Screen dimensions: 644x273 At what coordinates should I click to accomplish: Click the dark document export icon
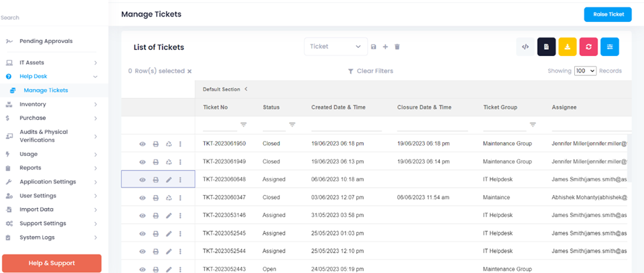[x=546, y=47]
